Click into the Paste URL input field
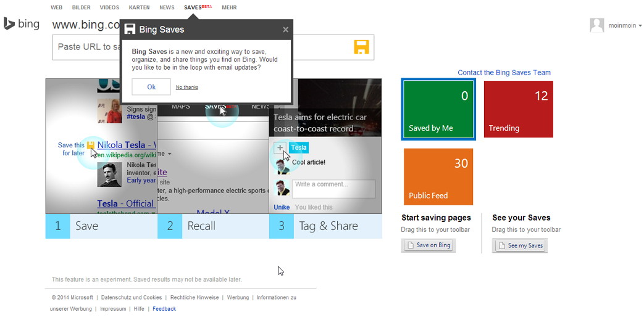The width and height of the screenshot is (644, 320). (213, 47)
